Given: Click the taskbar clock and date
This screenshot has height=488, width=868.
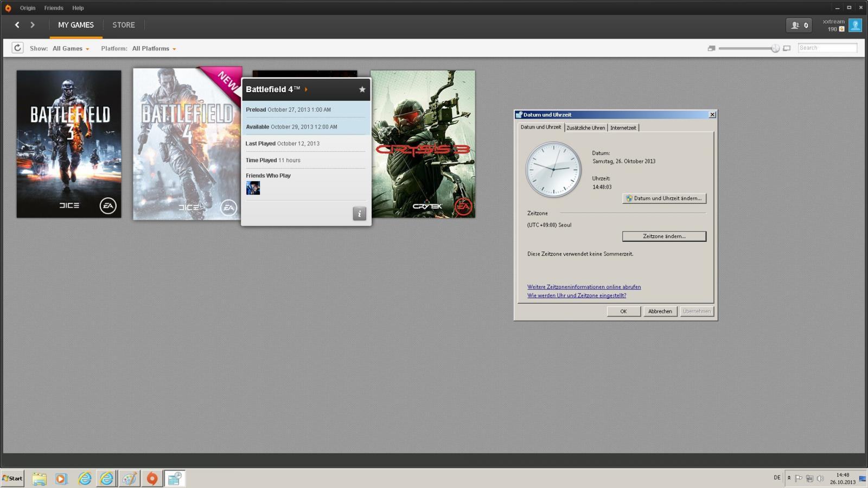Looking at the screenshot, I should [x=843, y=478].
